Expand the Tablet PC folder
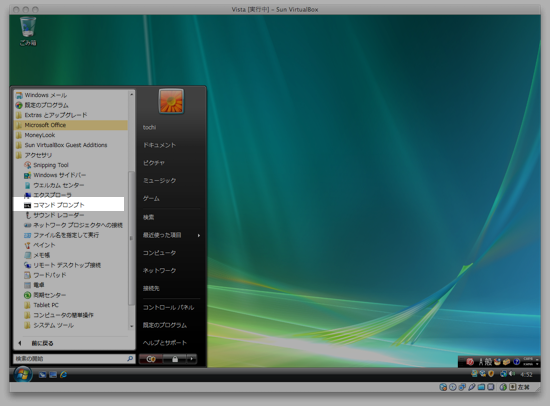 [71, 305]
